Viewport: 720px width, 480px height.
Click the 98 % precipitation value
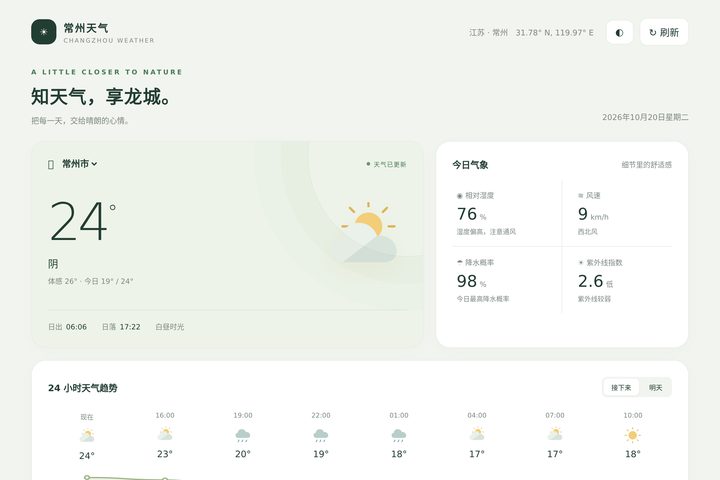click(x=471, y=281)
